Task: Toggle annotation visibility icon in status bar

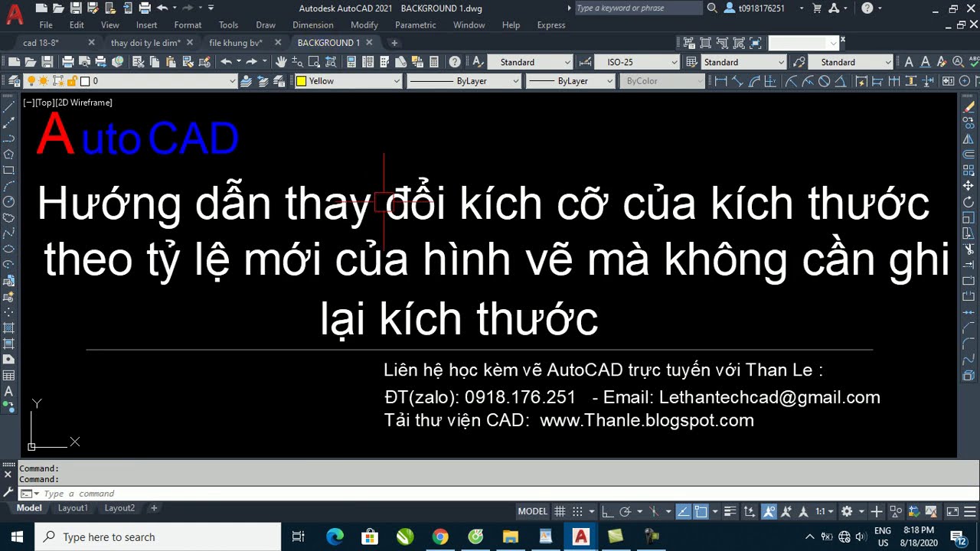Action: 769,511
